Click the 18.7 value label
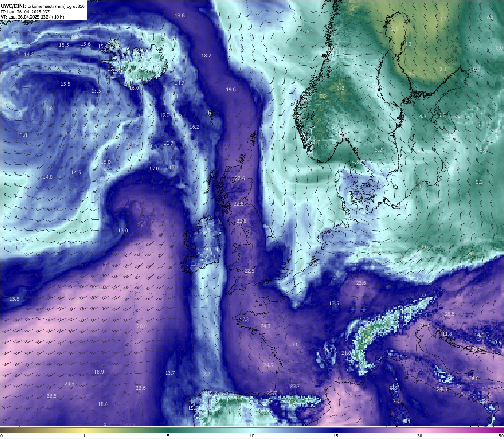 [x=206, y=56]
